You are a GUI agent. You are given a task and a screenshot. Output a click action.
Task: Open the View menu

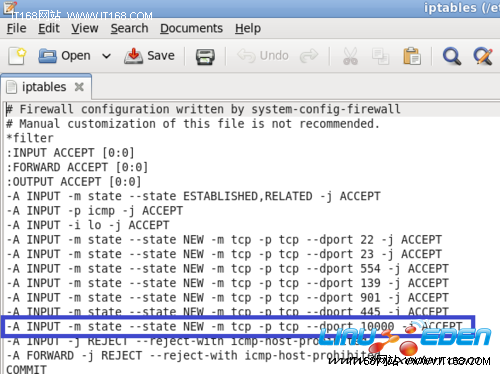pos(85,28)
